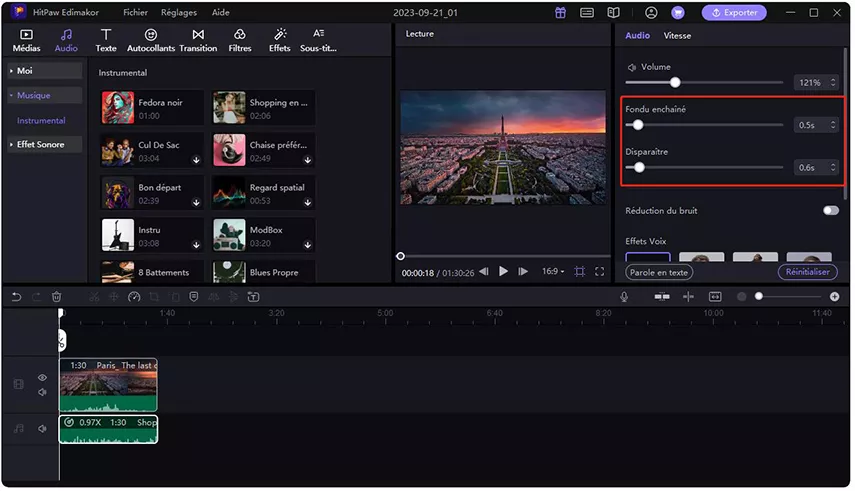The width and height of the screenshot is (855, 491).
Task: Download the ModBox track
Action: coord(308,245)
